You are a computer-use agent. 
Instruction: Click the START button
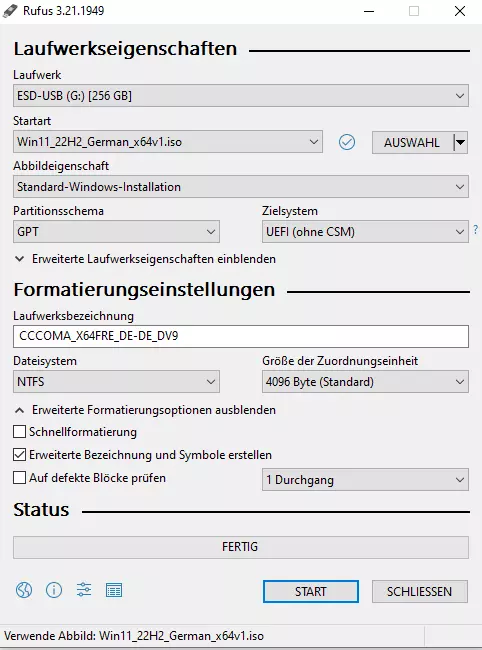point(311,591)
